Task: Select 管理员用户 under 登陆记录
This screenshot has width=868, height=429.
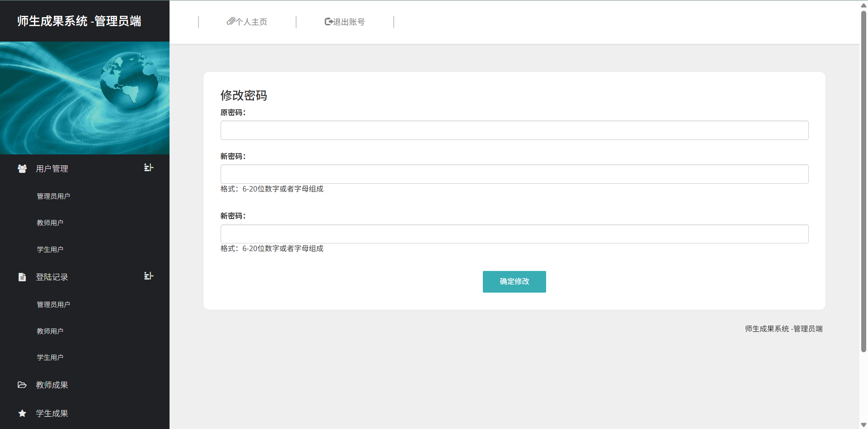Action: tap(53, 304)
